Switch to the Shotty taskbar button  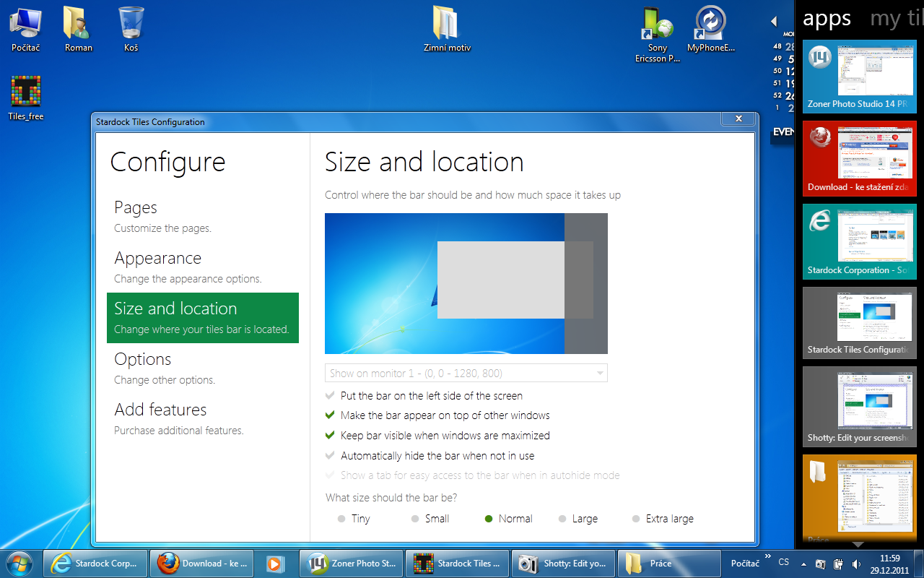click(564, 564)
